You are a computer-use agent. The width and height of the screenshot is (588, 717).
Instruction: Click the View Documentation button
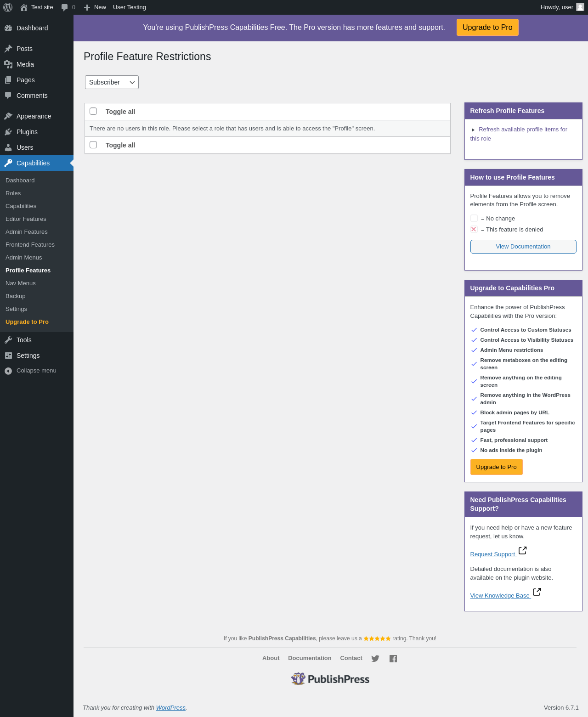pos(523,247)
